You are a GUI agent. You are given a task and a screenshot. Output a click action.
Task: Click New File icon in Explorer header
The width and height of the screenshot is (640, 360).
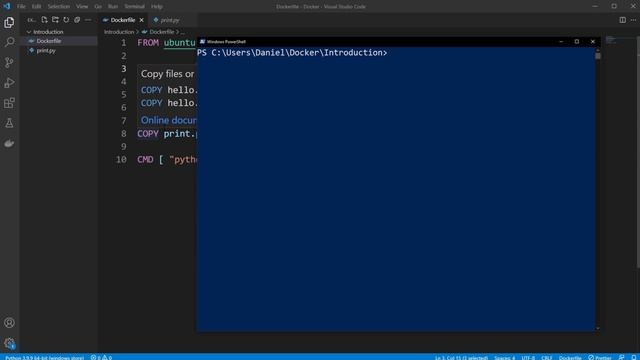[44, 20]
